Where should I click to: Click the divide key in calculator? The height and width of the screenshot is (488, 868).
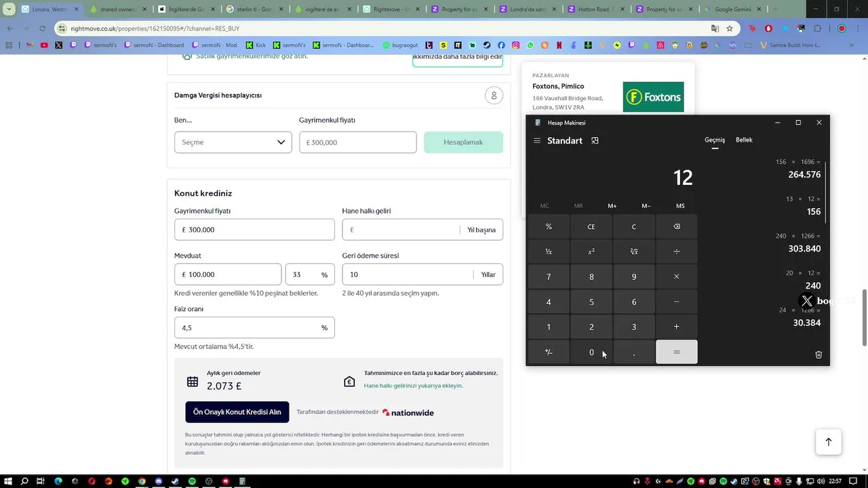pyautogui.click(x=676, y=251)
